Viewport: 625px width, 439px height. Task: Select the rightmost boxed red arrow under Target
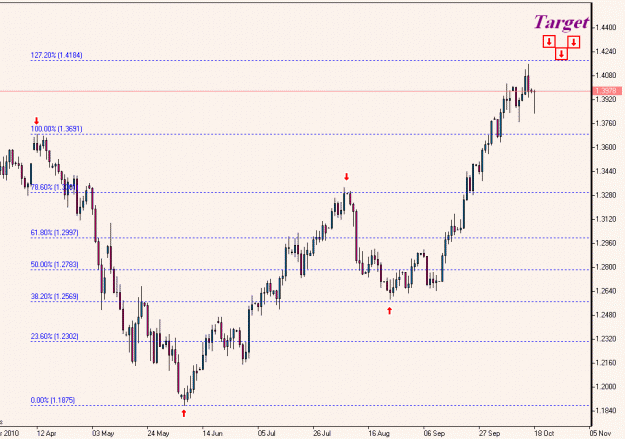[x=574, y=42]
